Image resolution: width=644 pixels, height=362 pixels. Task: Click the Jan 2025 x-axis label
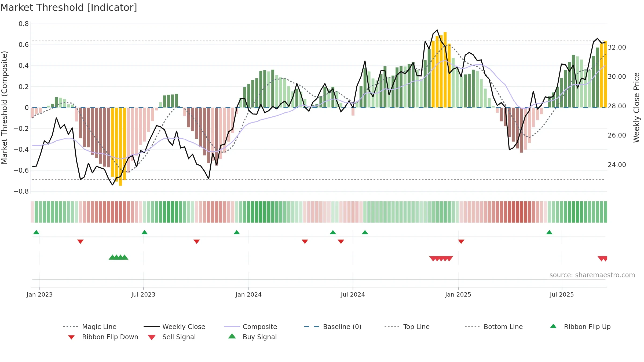tap(458, 294)
